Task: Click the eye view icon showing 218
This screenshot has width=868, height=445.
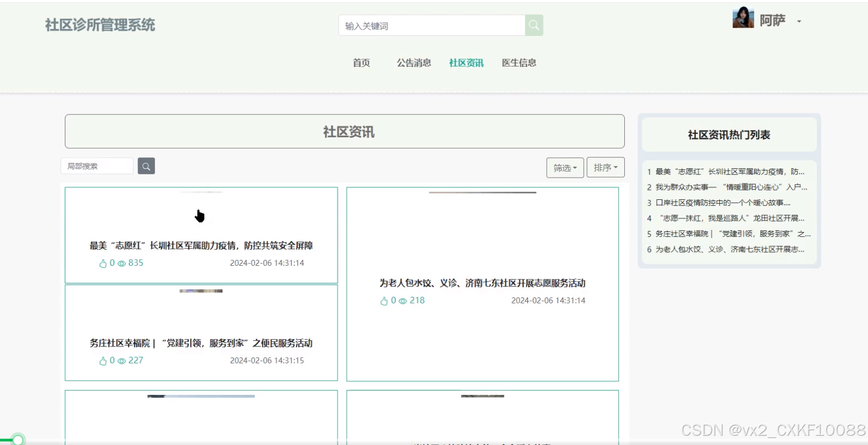Action: [403, 301]
